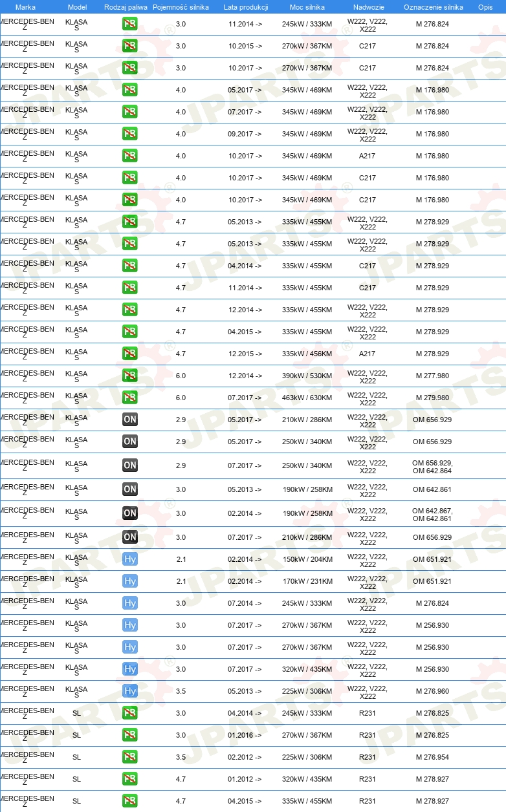
Task: Click ON diesel icon in 3.0 05.2013 row
Action: pyautogui.click(x=130, y=490)
